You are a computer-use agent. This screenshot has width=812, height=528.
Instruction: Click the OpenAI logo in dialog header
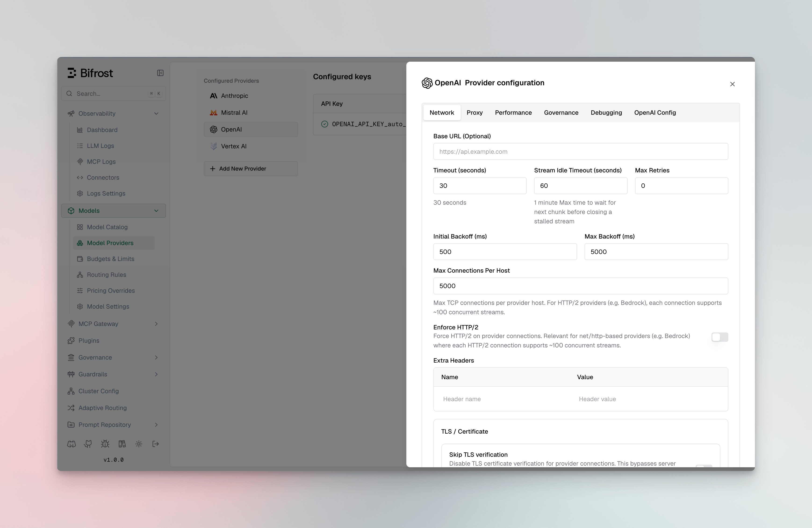tap(427, 83)
